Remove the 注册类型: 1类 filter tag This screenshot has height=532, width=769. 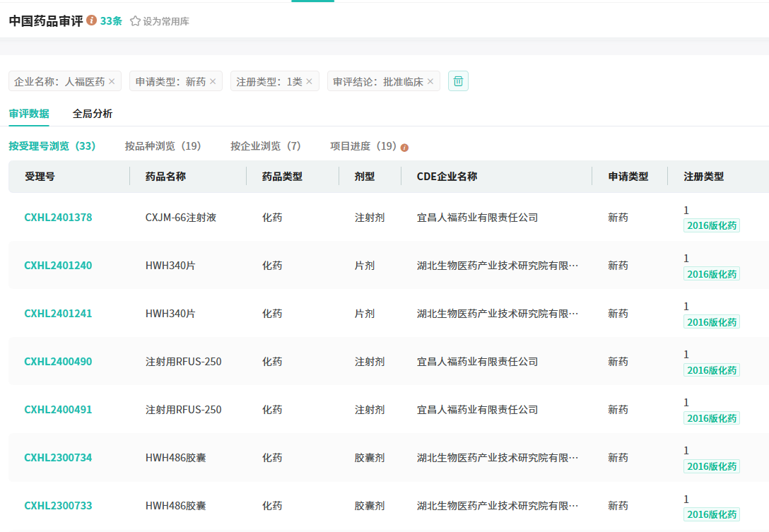point(309,81)
